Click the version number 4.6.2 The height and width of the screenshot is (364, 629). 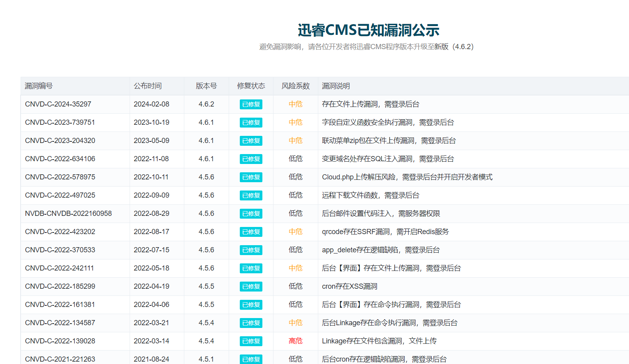tap(206, 104)
